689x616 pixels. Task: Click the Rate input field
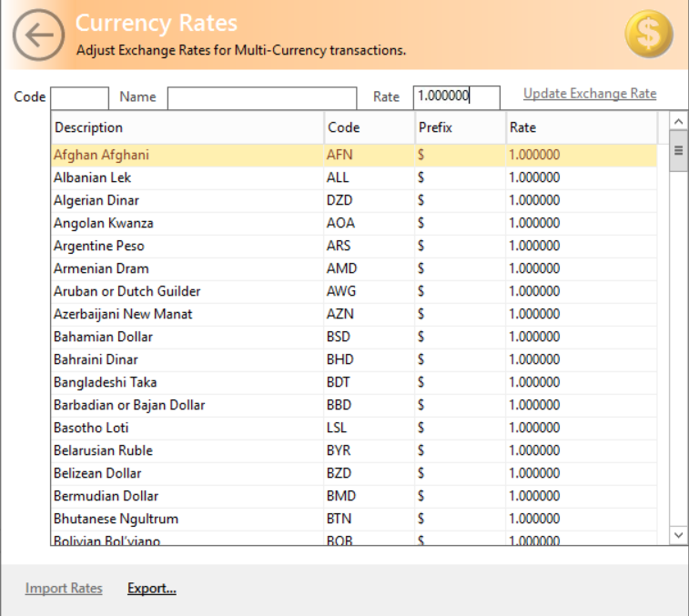coord(456,97)
